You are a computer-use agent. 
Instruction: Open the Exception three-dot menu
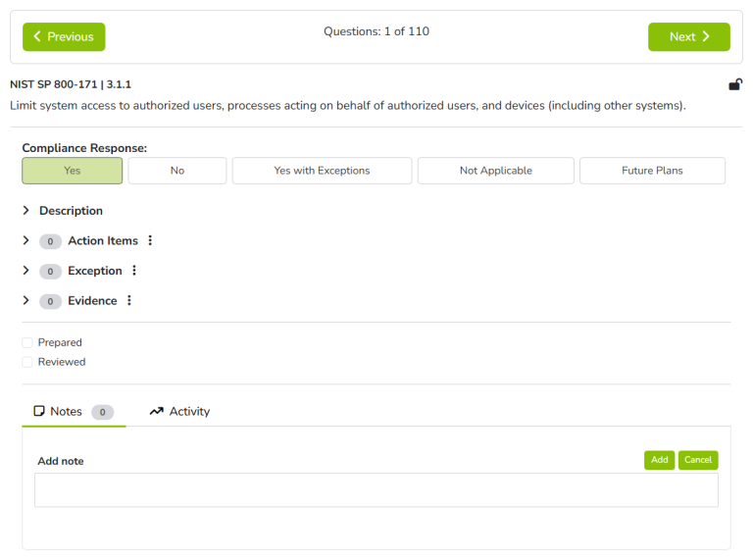[x=134, y=271]
